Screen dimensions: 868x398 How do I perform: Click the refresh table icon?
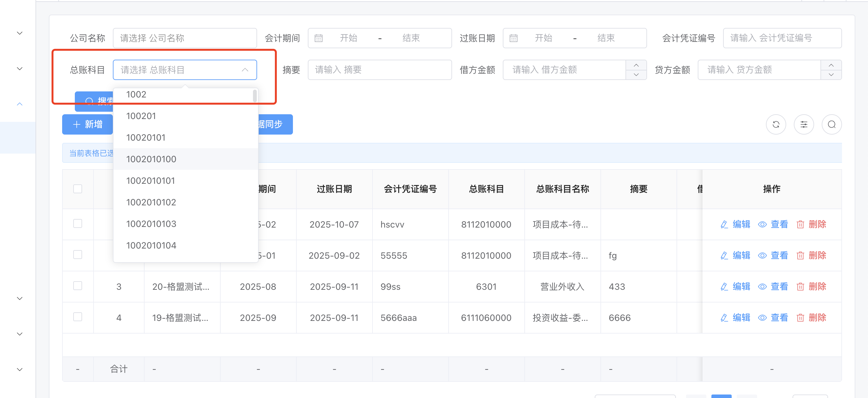tap(776, 124)
